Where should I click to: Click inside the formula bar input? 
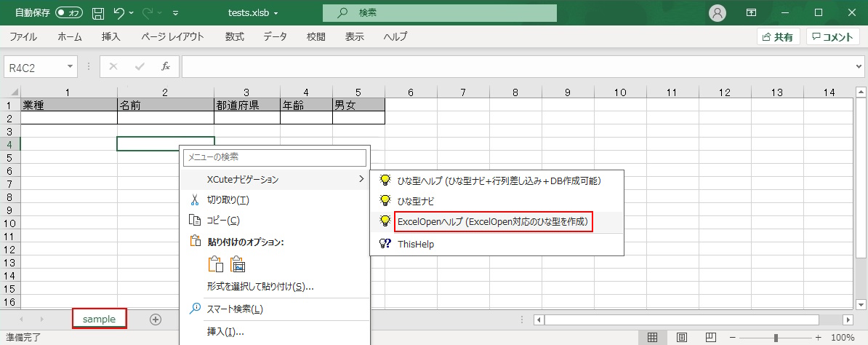click(517, 66)
